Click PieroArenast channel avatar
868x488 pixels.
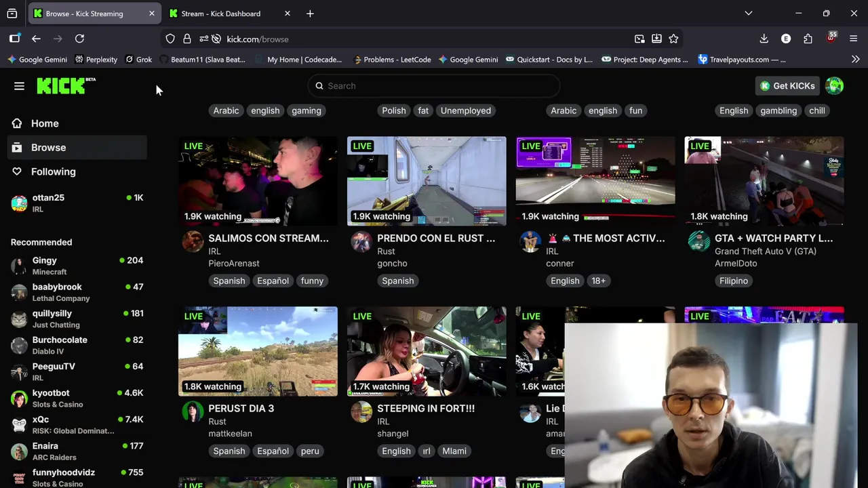click(193, 241)
